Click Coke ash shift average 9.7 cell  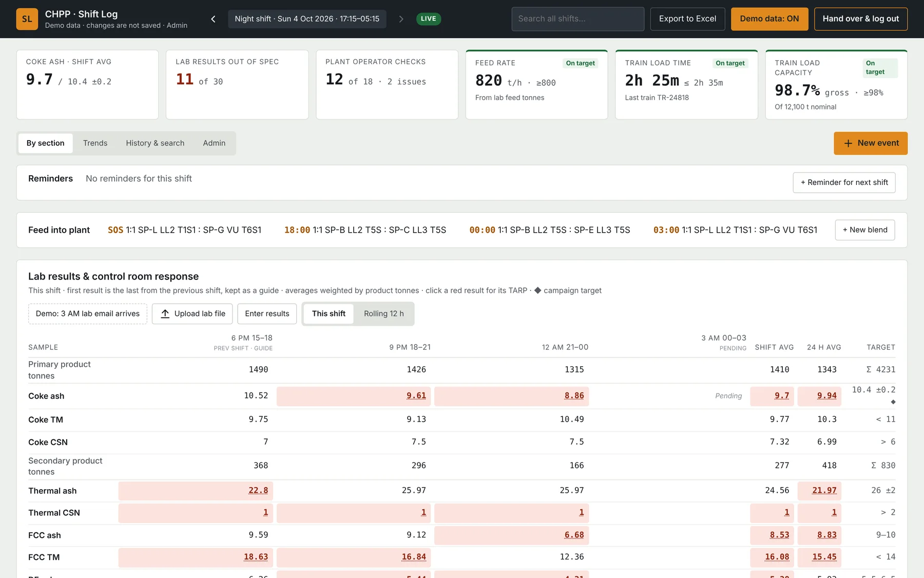click(772, 396)
